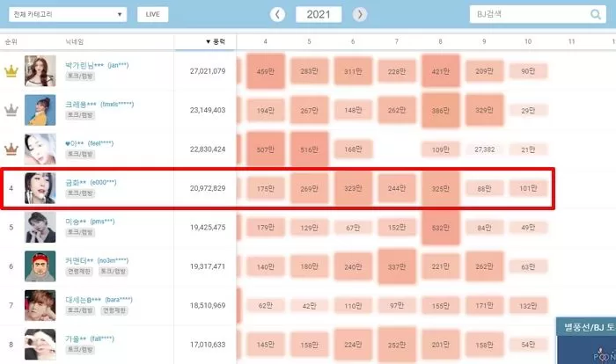616x364 pixels.
Task: Go to next year with right arrow
Action: coord(360,15)
